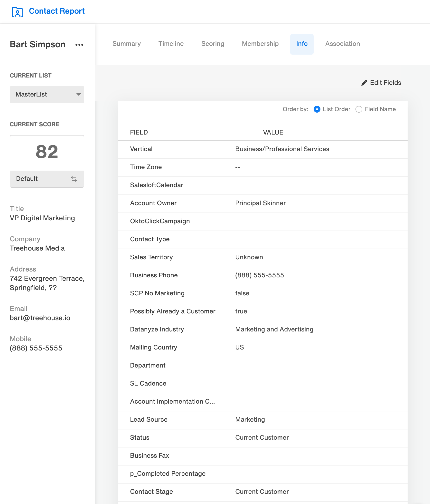Select the List Order radio button
The image size is (430, 504).
(317, 109)
